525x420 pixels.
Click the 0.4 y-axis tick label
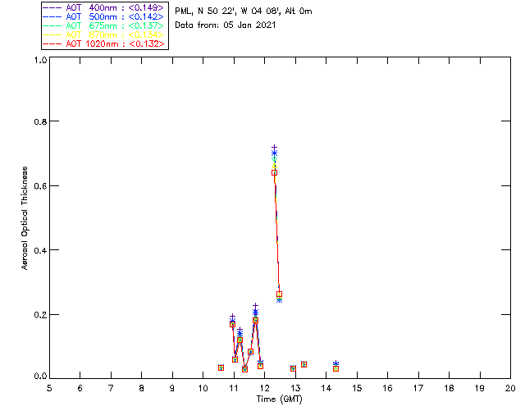tap(40, 250)
